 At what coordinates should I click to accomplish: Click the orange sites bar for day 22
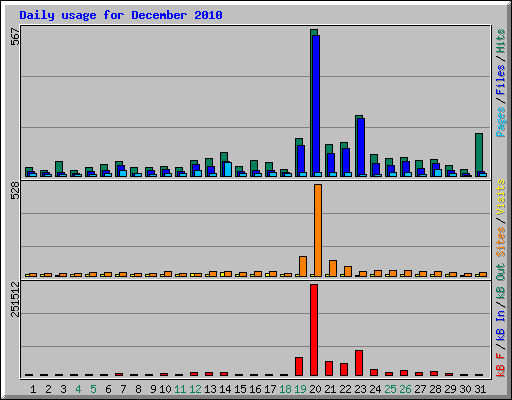(348, 271)
